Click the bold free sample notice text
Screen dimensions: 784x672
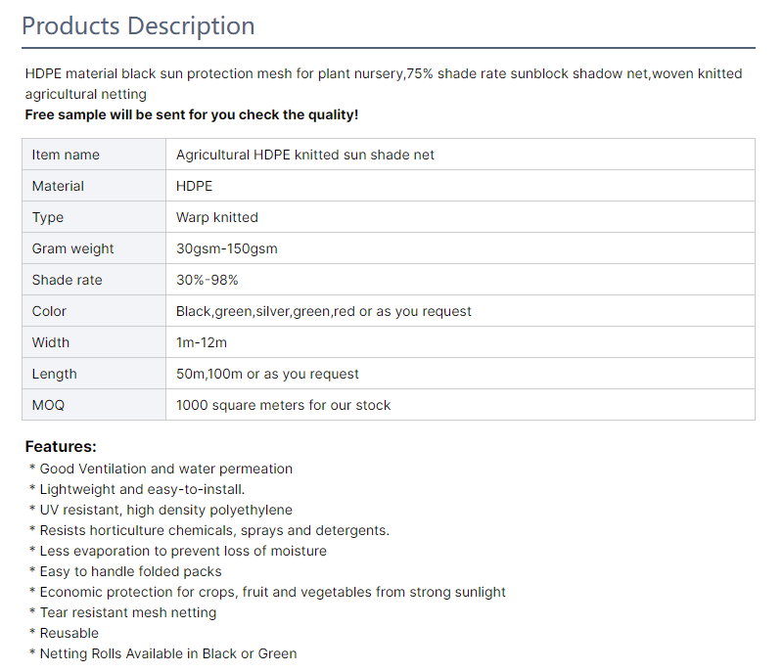coord(192,114)
